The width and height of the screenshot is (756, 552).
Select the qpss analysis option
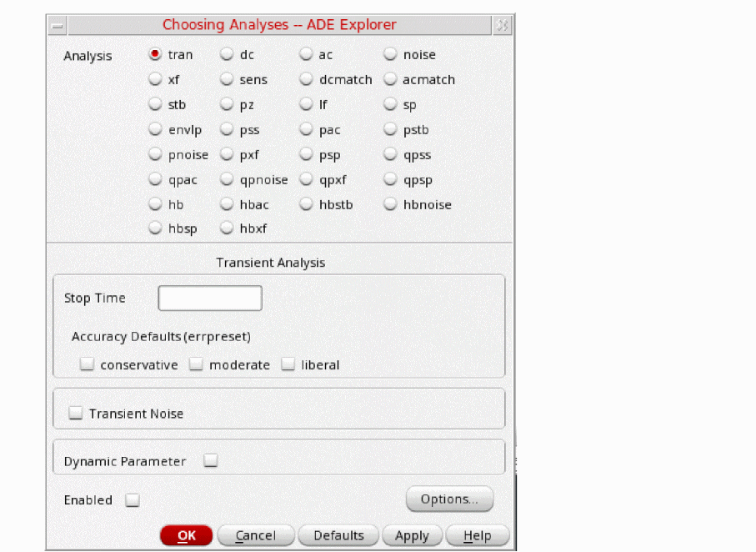(x=390, y=154)
